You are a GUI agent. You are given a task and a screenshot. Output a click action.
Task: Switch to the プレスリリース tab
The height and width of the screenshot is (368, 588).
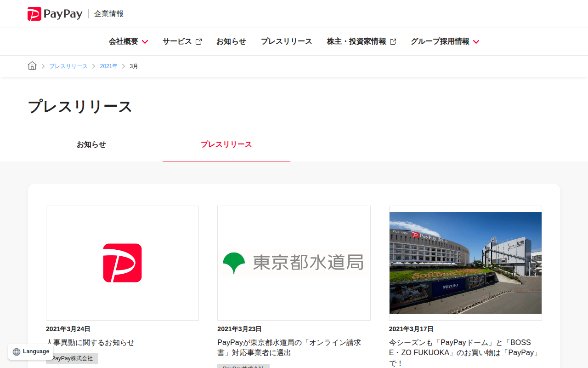coord(226,144)
